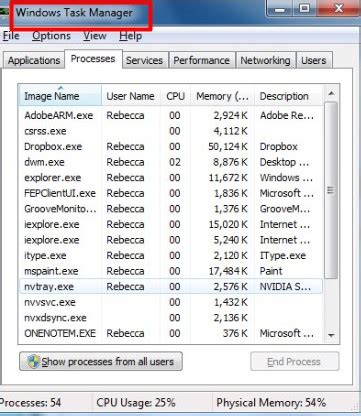Image resolution: width=361 pixels, height=416 pixels.
Task: Select the Dropbox.exe process
Action: pos(171,147)
